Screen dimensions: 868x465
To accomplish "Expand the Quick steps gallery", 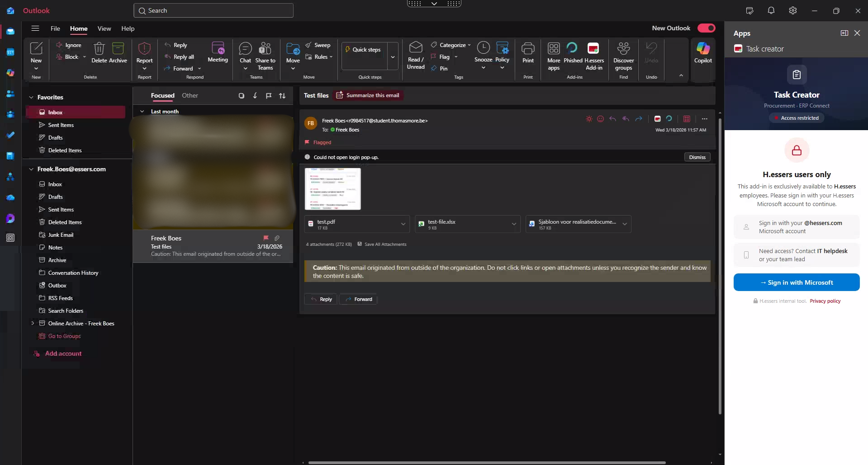I will pos(393,57).
